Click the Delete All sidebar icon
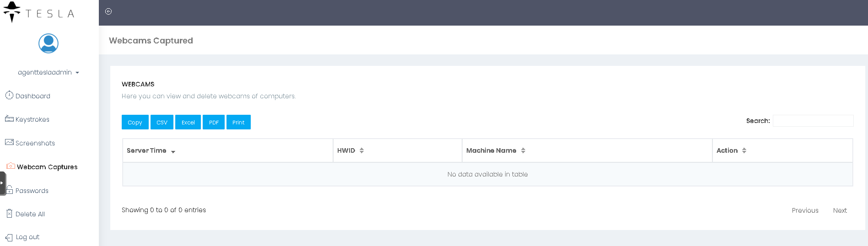 click(x=9, y=214)
